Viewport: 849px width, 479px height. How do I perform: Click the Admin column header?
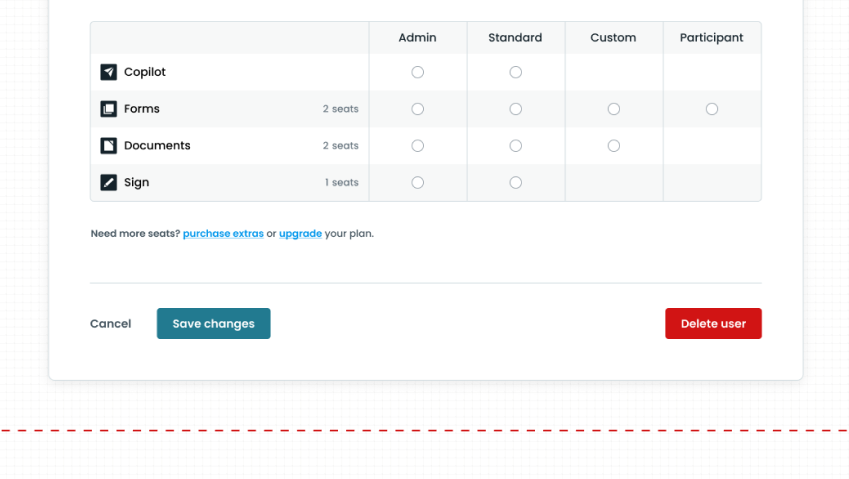(417, 37)
